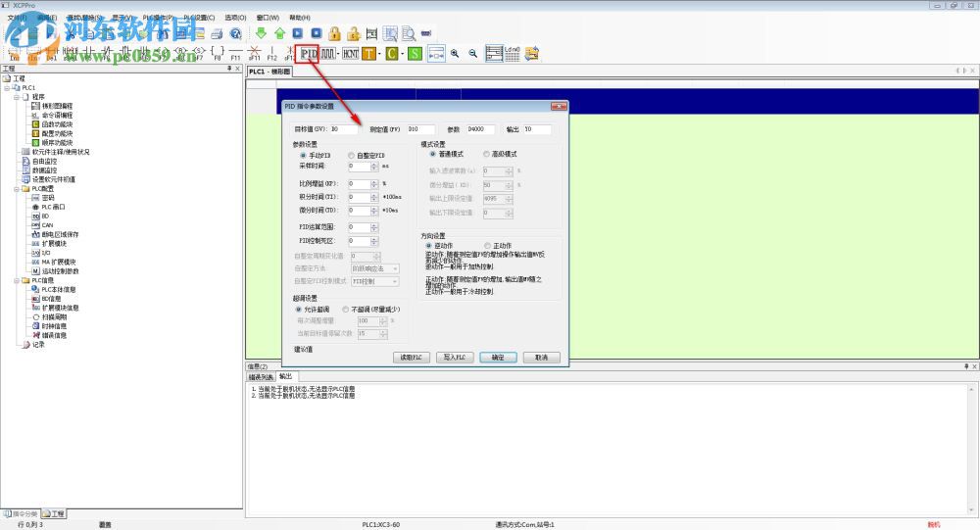Collapse the 程序 tree node
The width and height of the screenshot is (980, 530).
(x=17, y=97)
